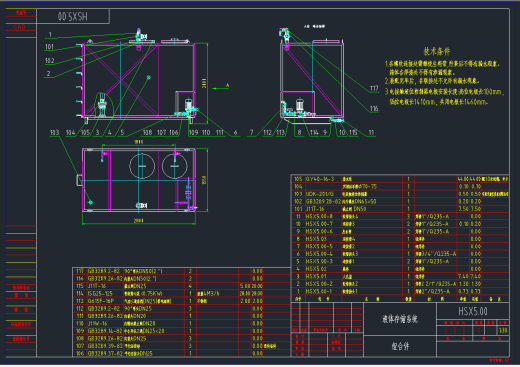Click the rotated drawing number box top-left
Image resolution: width=520 pixels, height=367 pixels.
pyautogui.click(x=73, y=16)
